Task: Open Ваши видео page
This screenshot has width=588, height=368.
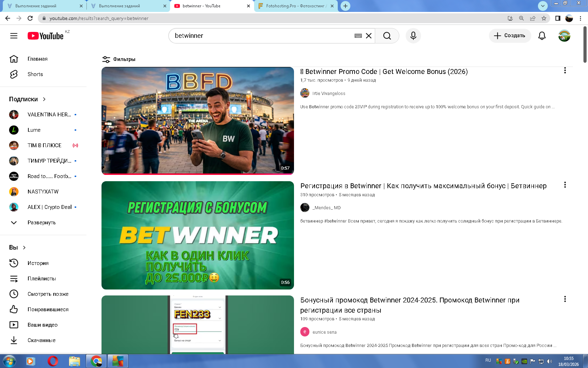Action: [43, 325]
